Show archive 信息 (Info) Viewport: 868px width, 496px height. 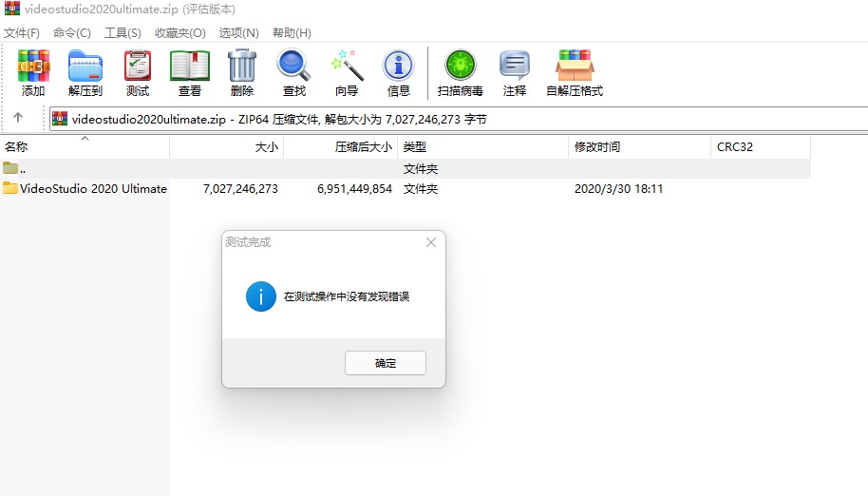(399, 72)
